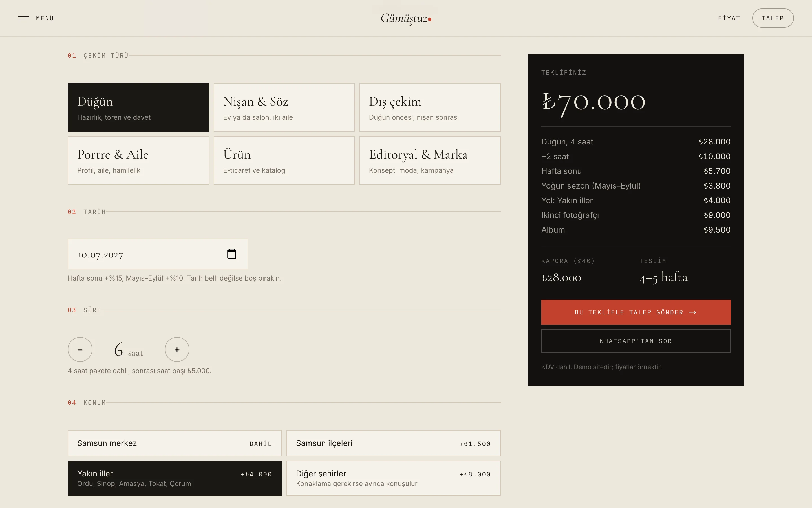Select Nişan & Söz shoot type
The width and height of the screenshot is (812, 508).
tap(284, 107)
